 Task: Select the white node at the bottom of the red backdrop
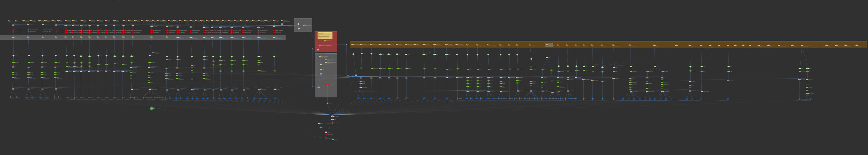tap(318, 50)
